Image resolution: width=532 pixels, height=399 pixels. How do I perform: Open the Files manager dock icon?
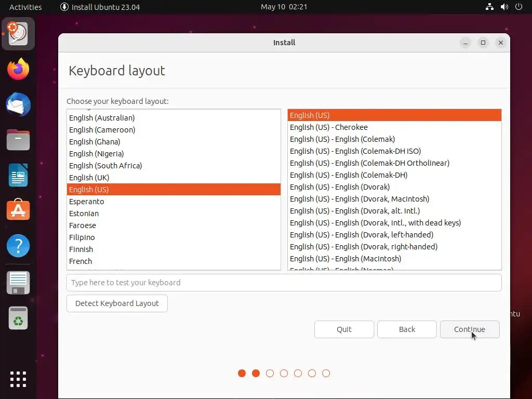click(18, 140)
